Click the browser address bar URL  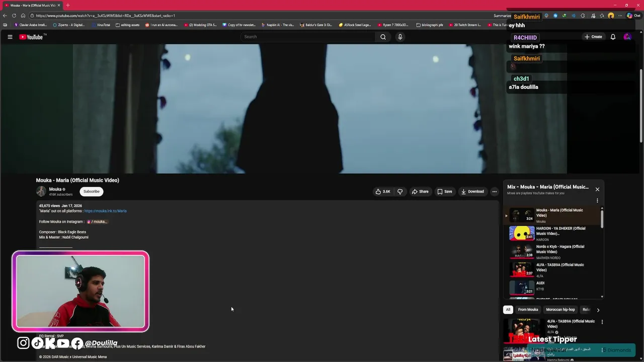point(105,16)
